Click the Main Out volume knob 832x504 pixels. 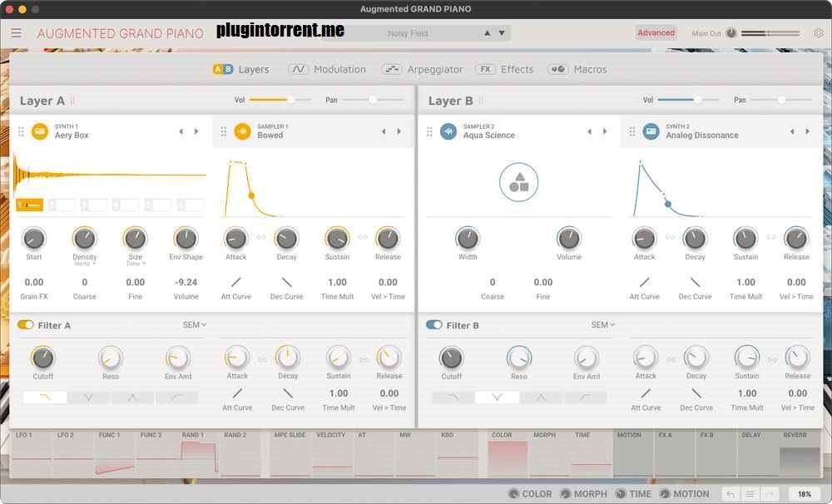coord(731,33)
